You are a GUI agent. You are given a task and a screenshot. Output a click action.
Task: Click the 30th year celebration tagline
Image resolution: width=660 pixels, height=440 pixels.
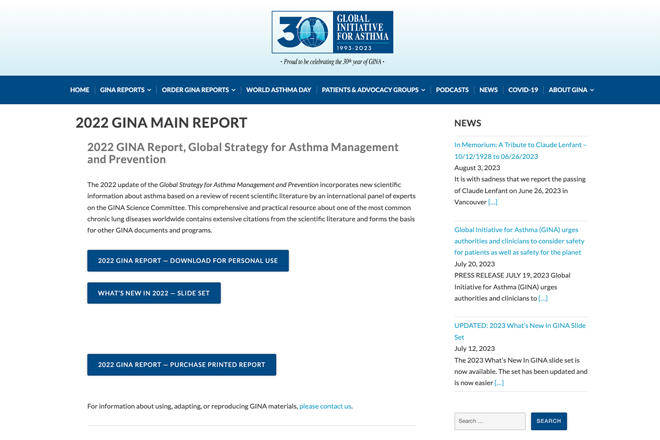332,62
